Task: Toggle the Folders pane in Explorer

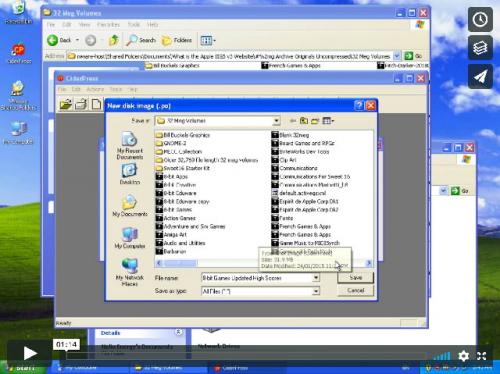Action: click(x=177, y=40)
